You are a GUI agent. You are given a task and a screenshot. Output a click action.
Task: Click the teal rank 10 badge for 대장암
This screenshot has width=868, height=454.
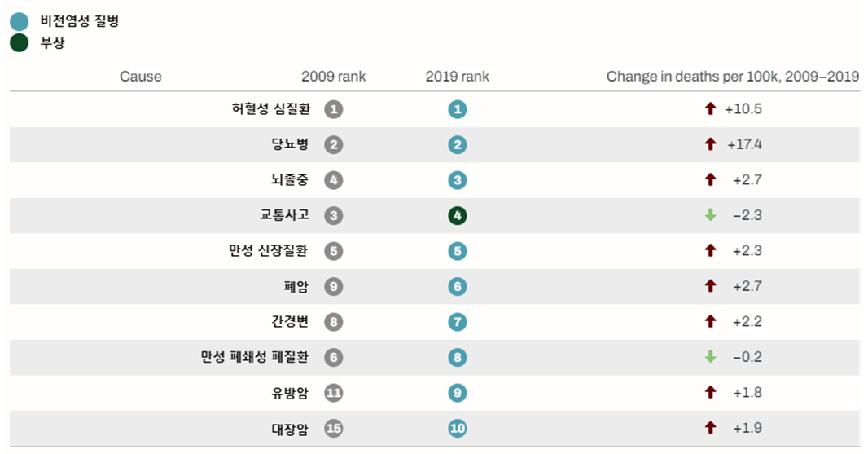[x=458, y=429]
